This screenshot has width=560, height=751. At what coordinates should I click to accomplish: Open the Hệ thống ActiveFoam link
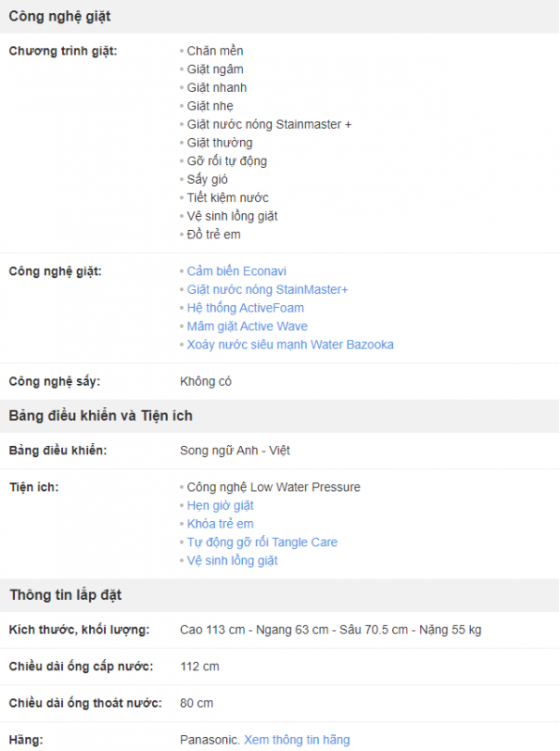245,308
